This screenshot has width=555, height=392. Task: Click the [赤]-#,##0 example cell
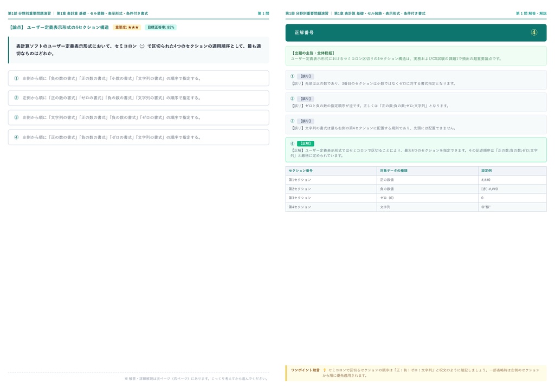(x=512, y=189)
